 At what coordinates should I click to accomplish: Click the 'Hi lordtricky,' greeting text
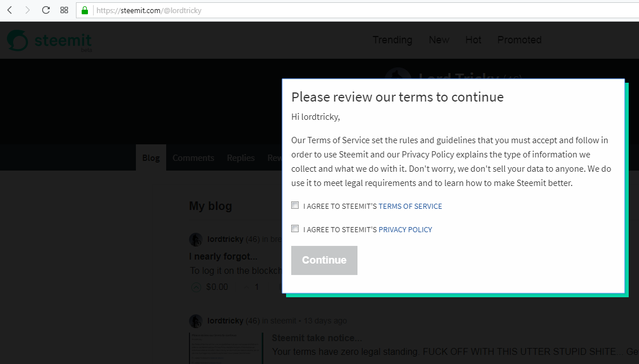315,118
